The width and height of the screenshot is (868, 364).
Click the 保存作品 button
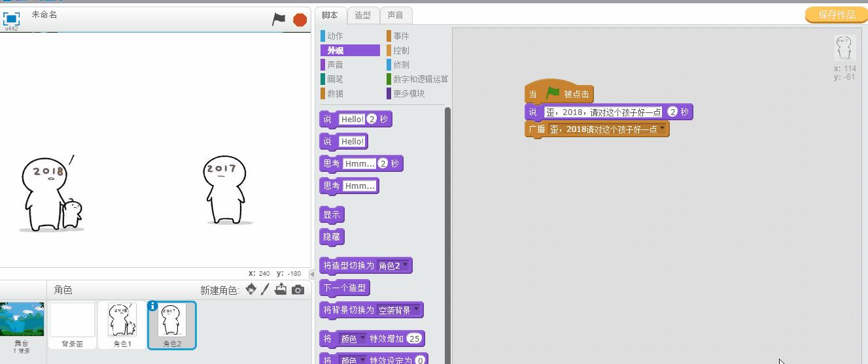point(837,15)
